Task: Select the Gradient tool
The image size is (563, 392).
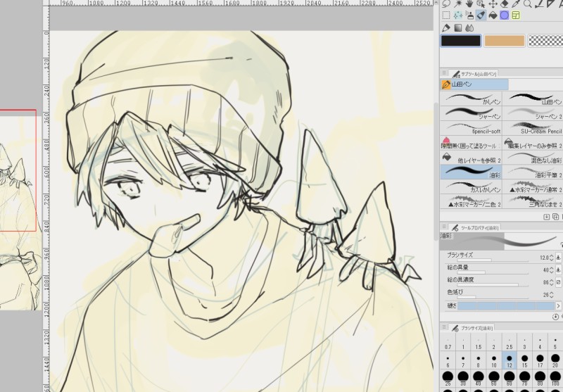Action: click(x=458, y=28)
